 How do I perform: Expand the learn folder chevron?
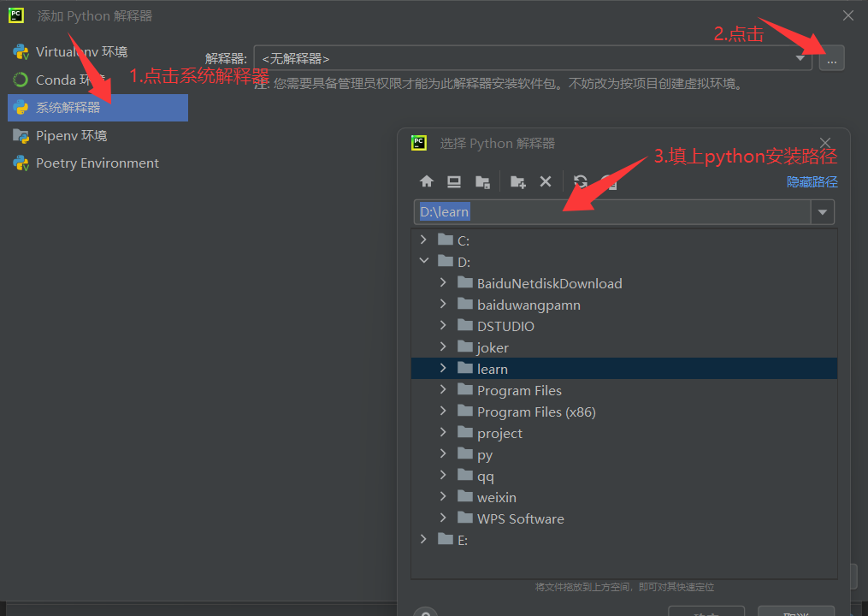(443, 368)
